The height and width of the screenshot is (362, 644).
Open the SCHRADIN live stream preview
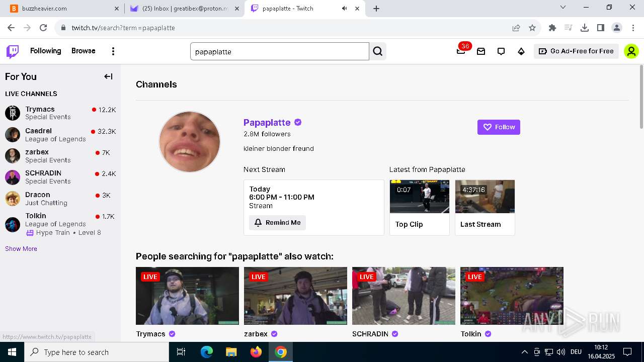click(x=404, y=296)
